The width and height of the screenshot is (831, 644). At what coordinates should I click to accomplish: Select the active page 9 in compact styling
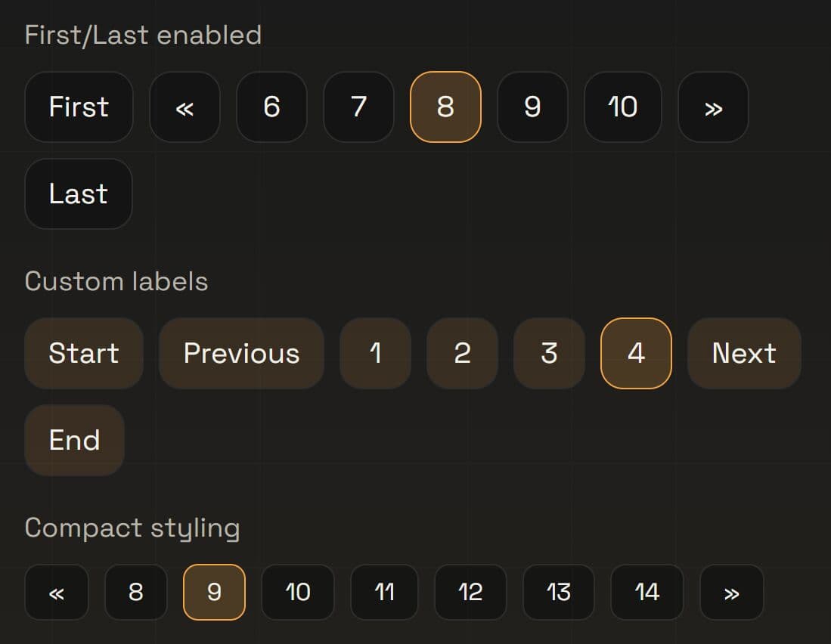[214, 593]
